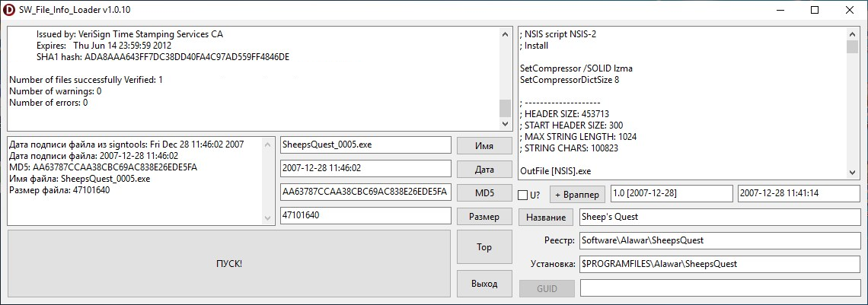The width and height of the screenshot is (868, 305).
Task: Click the '; START HEADER SIZE: 300' line
Action: (571, 125)
